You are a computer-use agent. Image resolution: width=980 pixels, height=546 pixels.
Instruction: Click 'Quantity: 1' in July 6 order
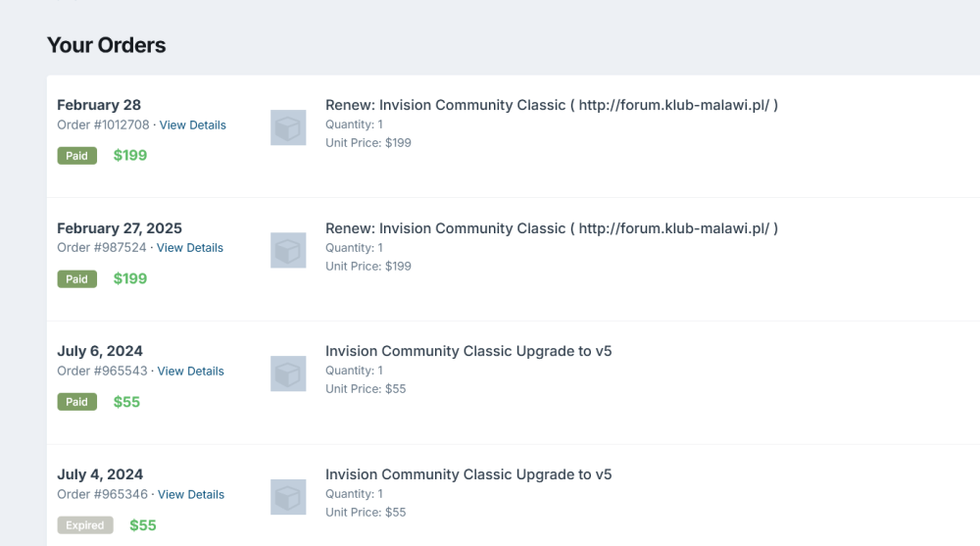pos(354,371)
